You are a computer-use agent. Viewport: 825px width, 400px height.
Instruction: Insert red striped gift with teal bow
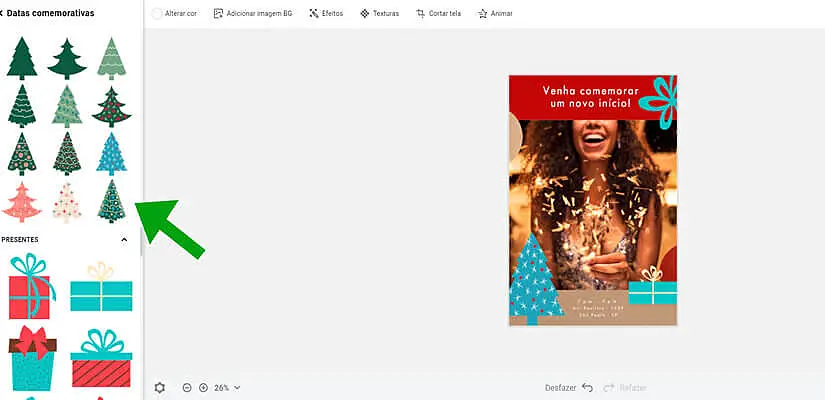tap(101, 358)
